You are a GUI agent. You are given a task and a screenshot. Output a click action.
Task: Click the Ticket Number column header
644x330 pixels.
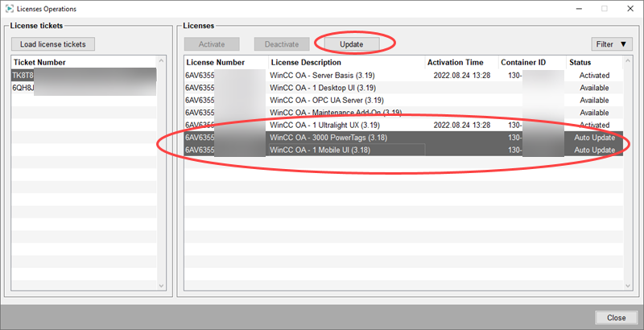[85, 63]
